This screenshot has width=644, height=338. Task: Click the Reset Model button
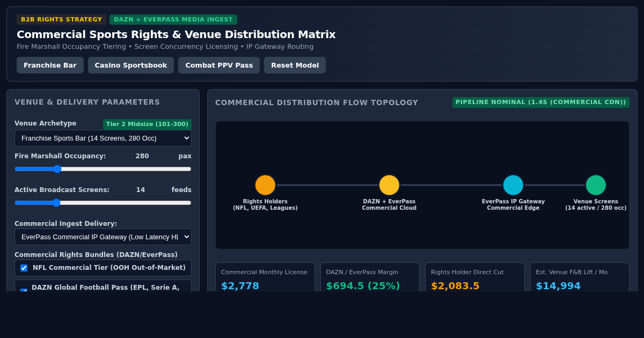tap(295, 65)
